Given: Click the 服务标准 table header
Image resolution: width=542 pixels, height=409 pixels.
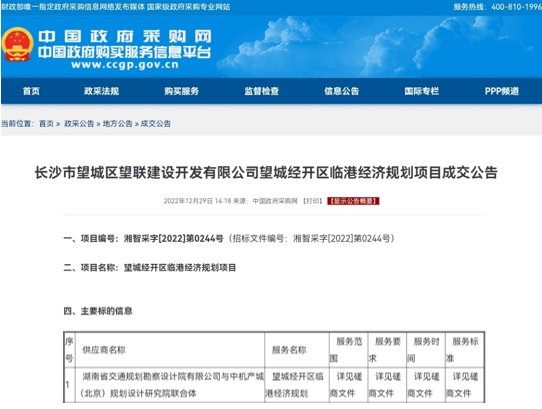Looking at the screenshot, I should click(465, 350).
